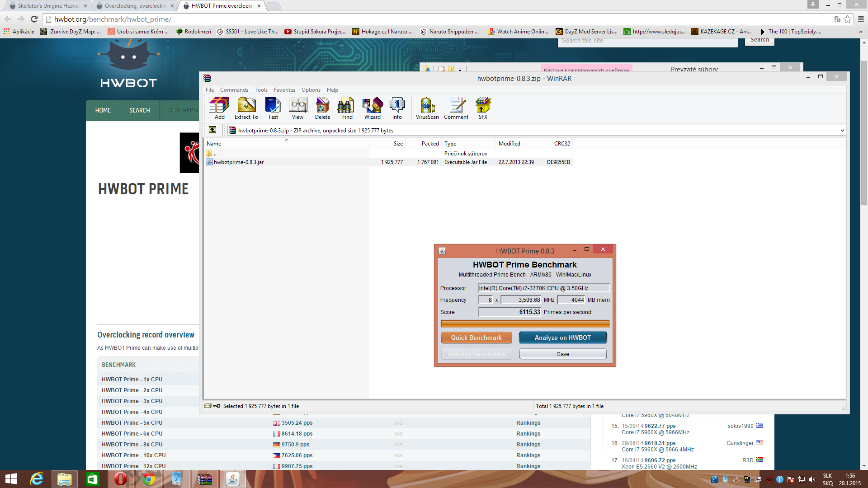Click the Search this site field
The image size is (868, 488).
(x=647, y=41)
